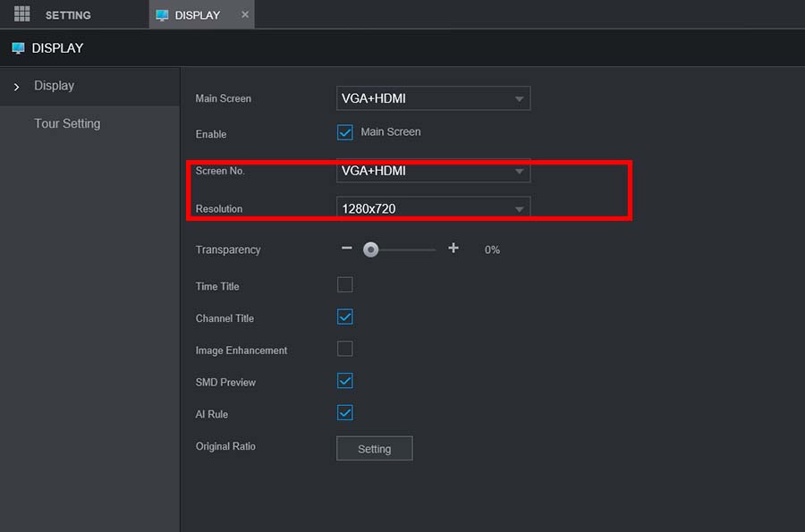Disable the AI Rule checkbox
The height and width of the screenshot is (532, 805).
pos(344,413)
